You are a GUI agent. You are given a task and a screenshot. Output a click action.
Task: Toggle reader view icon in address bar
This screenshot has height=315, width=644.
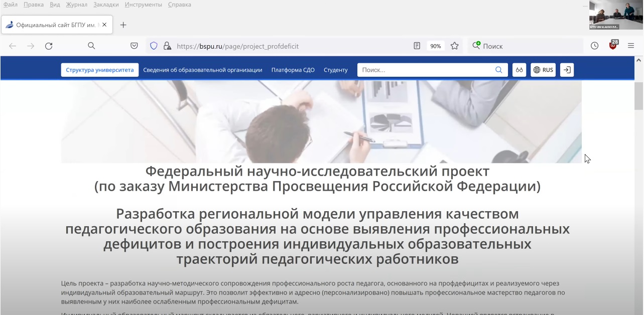tap(417, 46)
